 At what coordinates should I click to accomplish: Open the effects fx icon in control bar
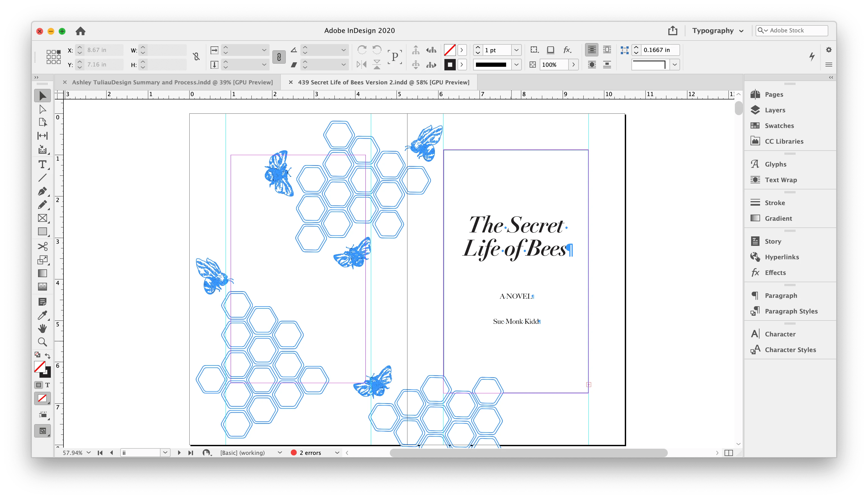point(567,50)
